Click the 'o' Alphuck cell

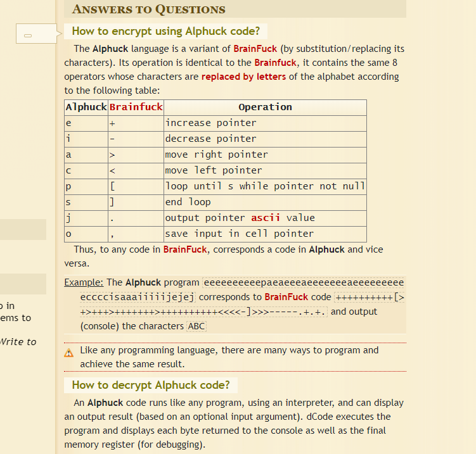click(86, 234)
